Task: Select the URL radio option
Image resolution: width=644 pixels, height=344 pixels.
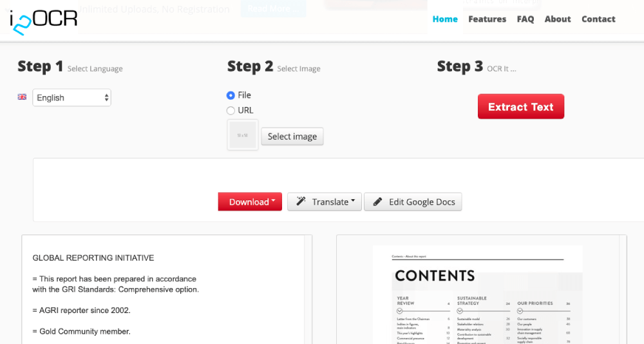Action: tap(231, 111)
